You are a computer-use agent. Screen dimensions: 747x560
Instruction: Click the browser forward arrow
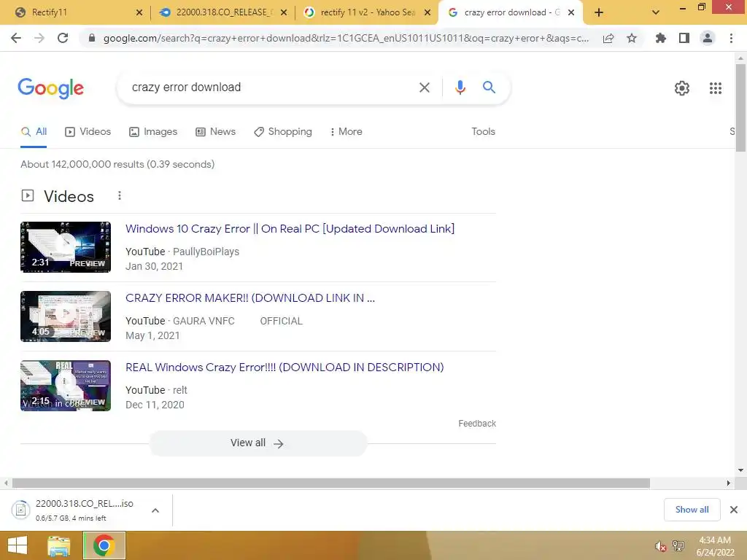click(39, 38)
